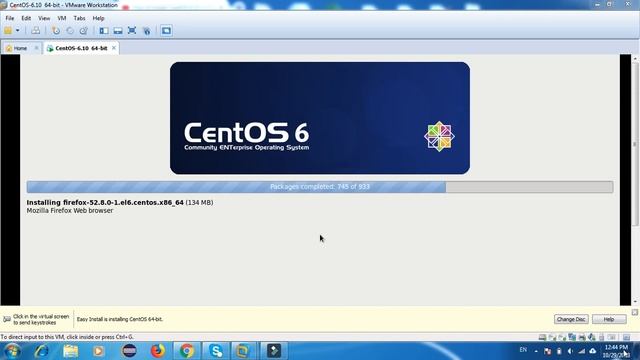Take a snapshot of the VM
Image resolution: width=640 pixels, height=360 pixels.
[x=56, y=31]
